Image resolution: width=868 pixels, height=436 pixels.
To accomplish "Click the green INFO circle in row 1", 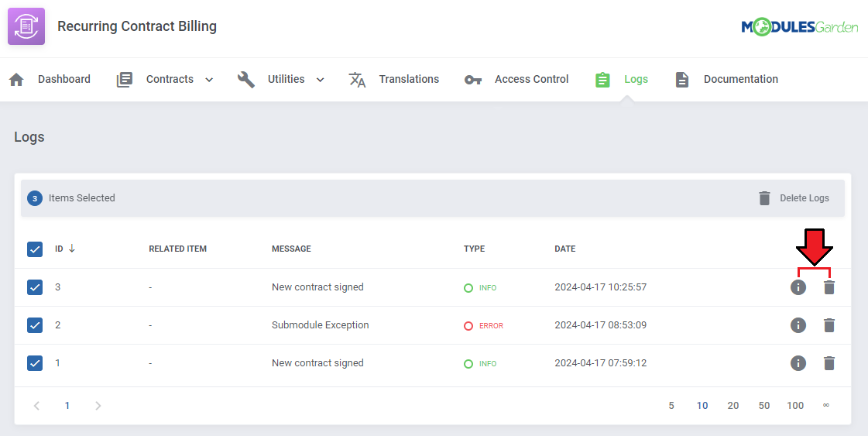I will (x=468, y=364).
